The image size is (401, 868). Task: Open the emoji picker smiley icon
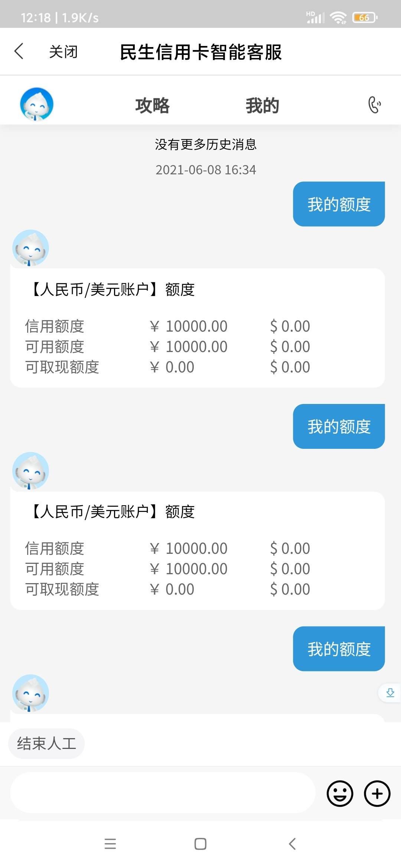tap(340, 793)
